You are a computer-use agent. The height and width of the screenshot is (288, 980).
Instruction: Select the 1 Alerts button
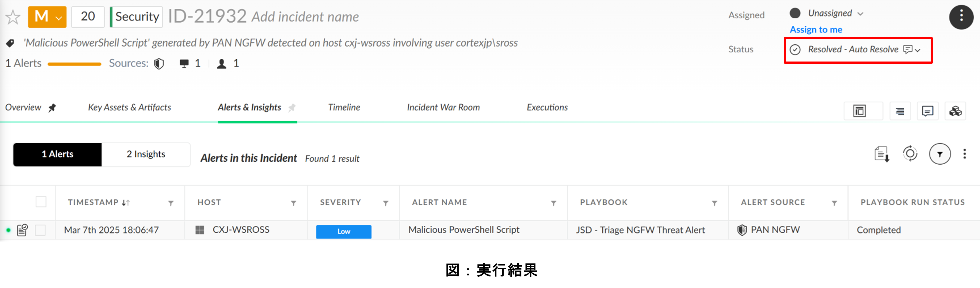[57, 154]
